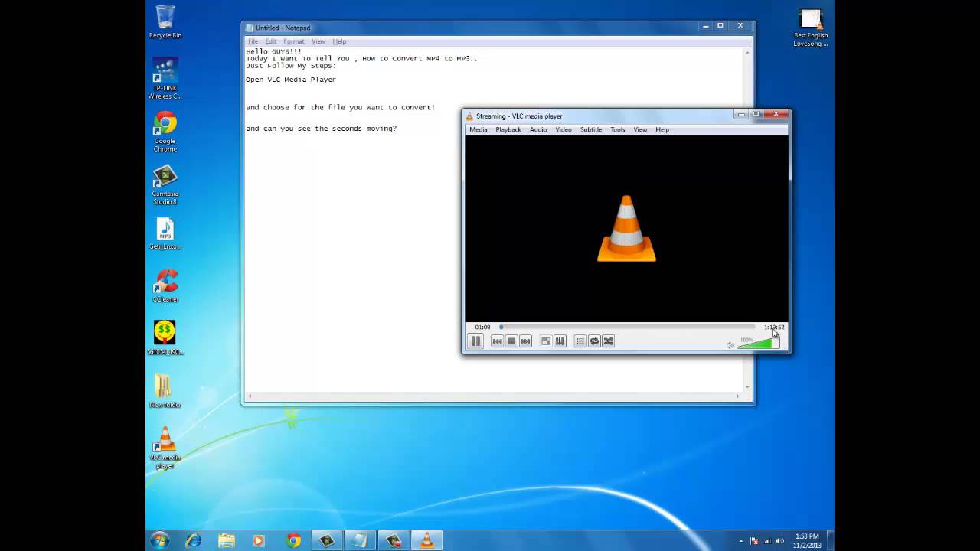Open Notepad View menu
This screenshot has width=980, height=551.
318,41
